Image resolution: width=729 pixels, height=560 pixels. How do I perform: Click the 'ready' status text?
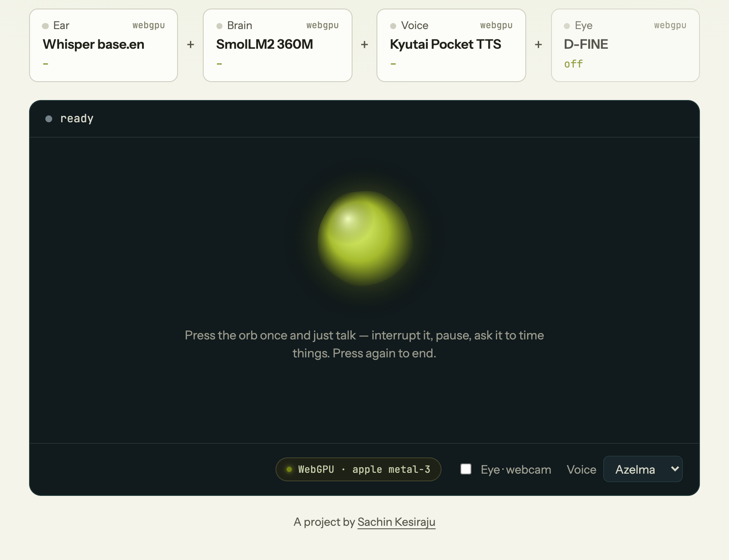click(77, 118)
